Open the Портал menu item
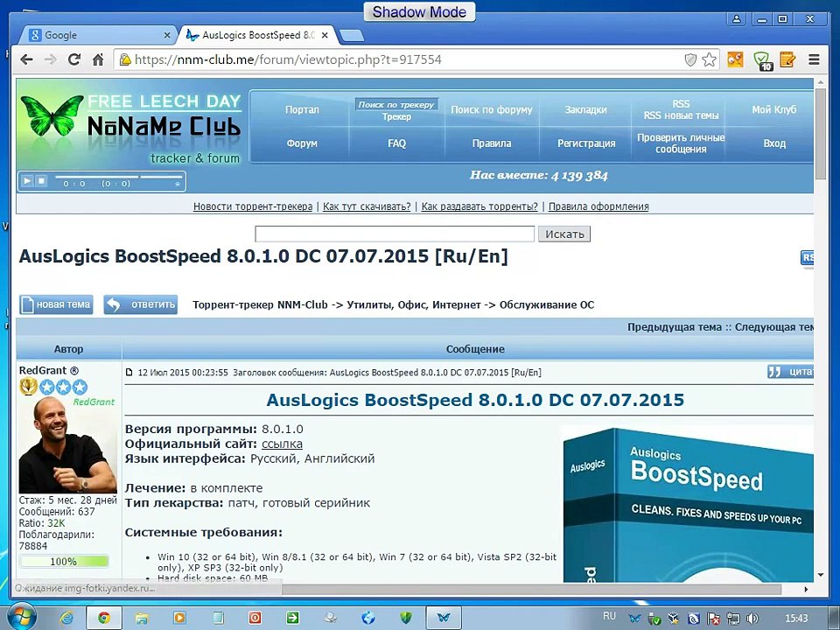 (302, 110)
